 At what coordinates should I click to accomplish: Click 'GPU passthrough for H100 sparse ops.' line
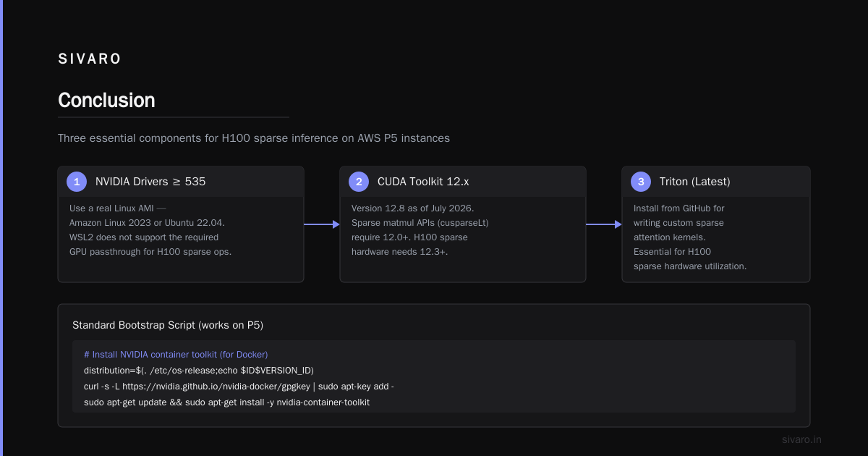pyautogui.click(x=150, y=252)
